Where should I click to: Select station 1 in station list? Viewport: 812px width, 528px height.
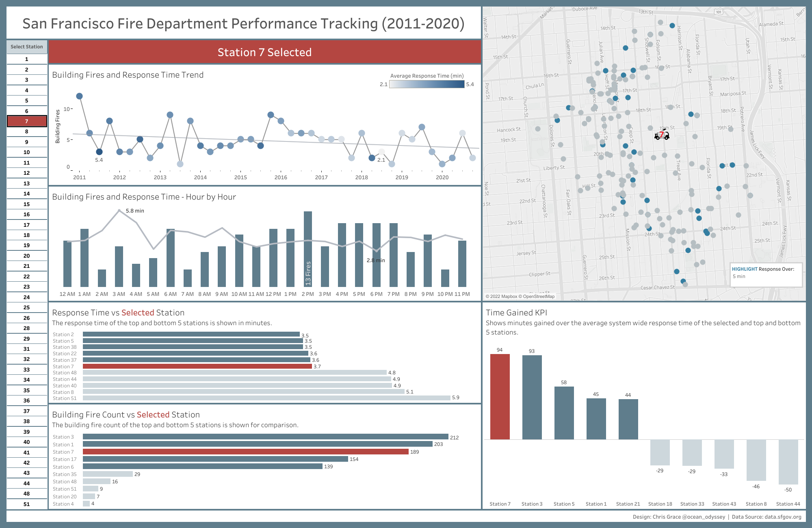(x=27, y=59)
